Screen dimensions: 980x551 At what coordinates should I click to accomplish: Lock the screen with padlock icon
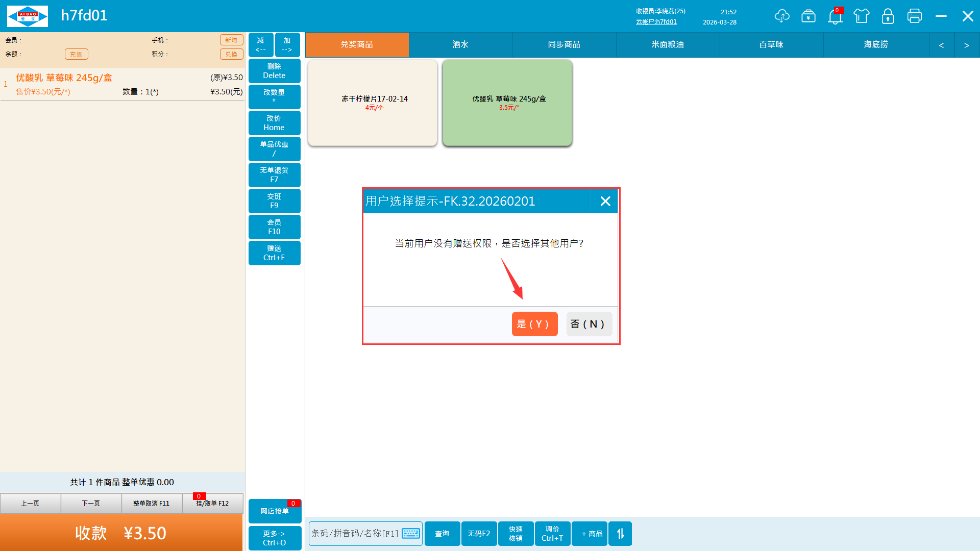[888, 16]
